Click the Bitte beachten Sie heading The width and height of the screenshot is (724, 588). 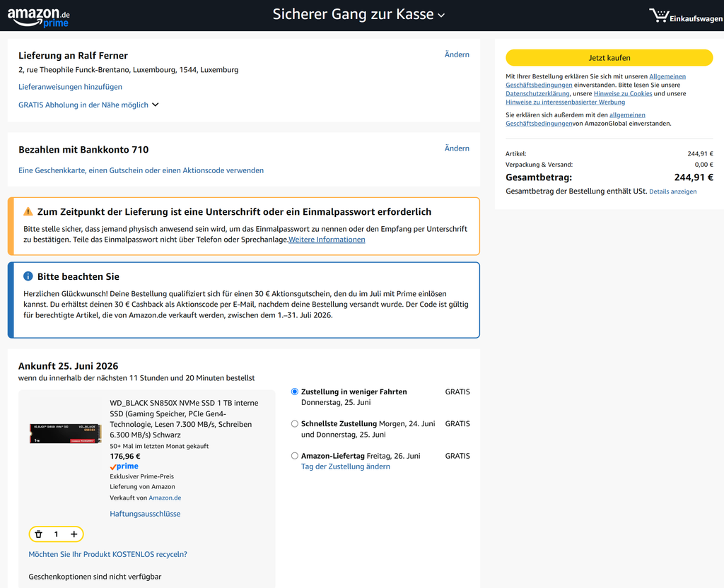[78, 276]
